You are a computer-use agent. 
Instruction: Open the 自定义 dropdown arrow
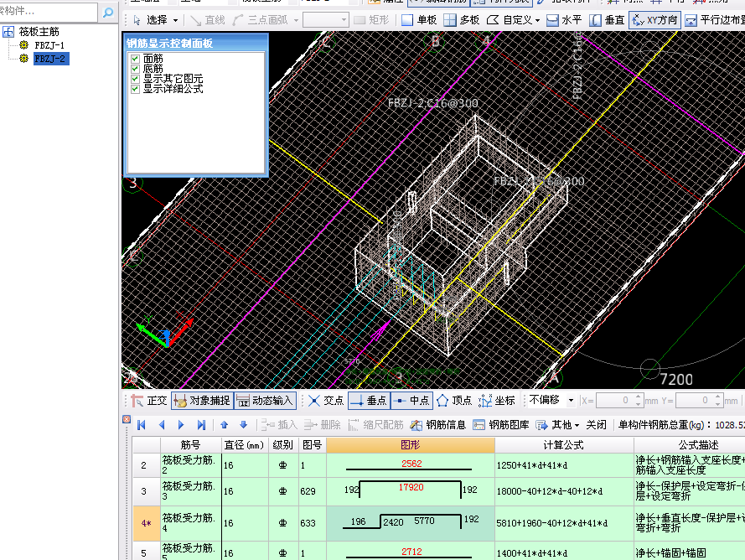(537, 20)
